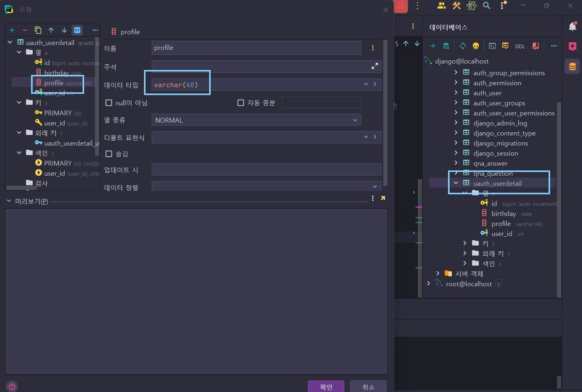
Task: Collapse the '외래 키' folder in dialog tree
Action: pyautogui.click(x=19, y=132)
